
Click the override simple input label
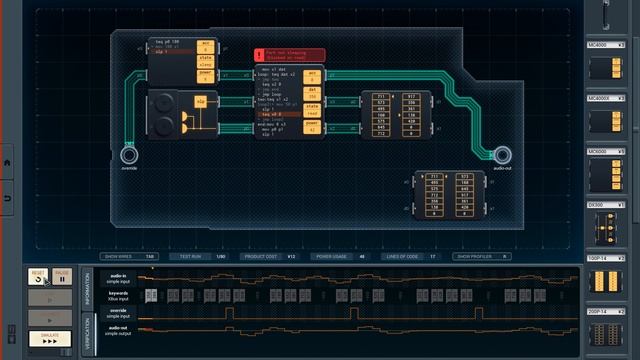(x=118, y=313)
